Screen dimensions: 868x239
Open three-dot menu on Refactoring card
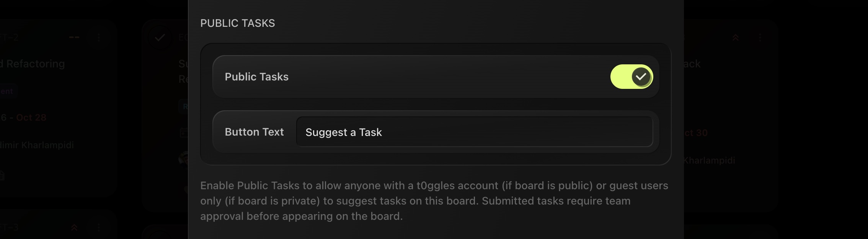pyautogui.click(x=99, y=38)
